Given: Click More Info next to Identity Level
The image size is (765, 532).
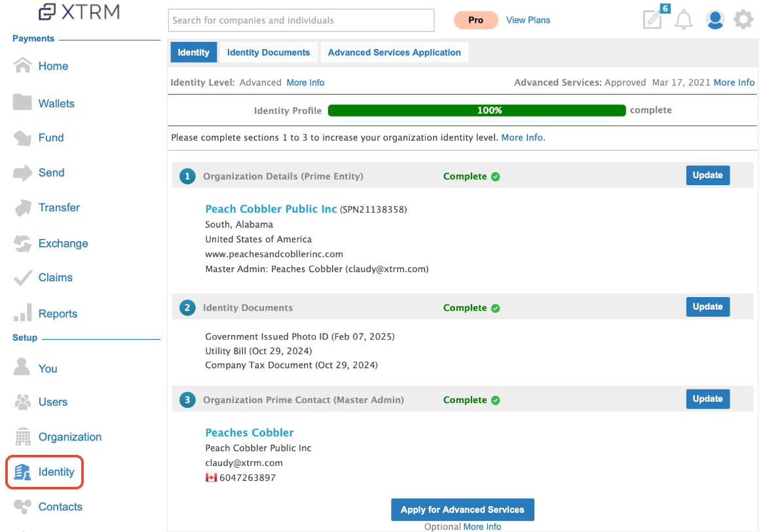Looking at the screenshot, I should tap(305, 82).
